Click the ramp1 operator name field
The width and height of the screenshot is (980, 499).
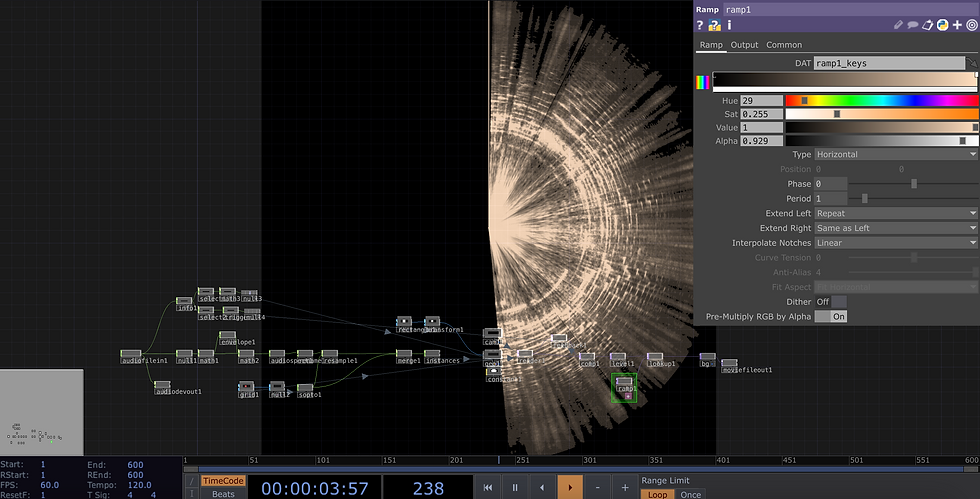click(x=851, y=9)
